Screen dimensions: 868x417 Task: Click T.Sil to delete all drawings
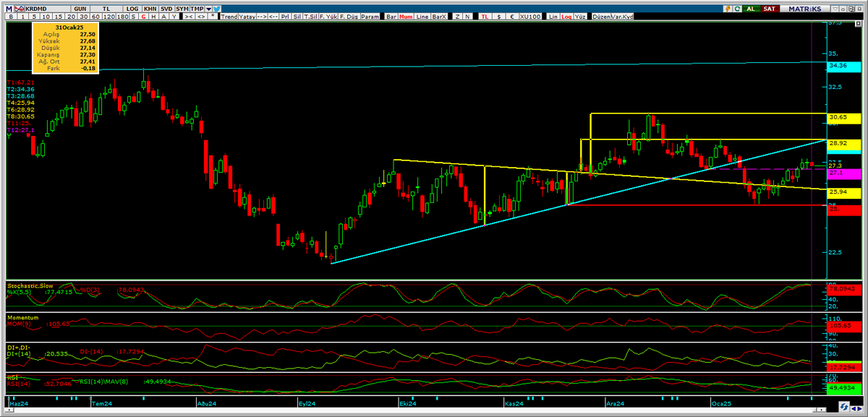click(310, 16)
